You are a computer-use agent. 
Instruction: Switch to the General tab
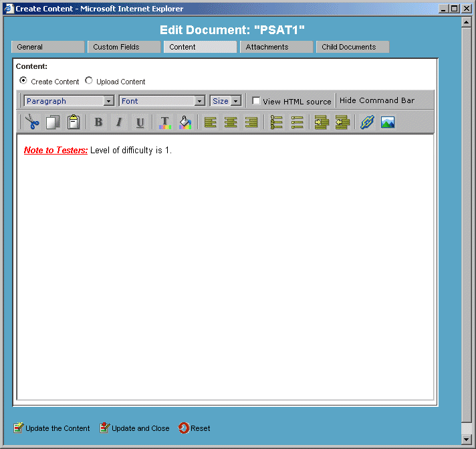[x=47, y=47]
